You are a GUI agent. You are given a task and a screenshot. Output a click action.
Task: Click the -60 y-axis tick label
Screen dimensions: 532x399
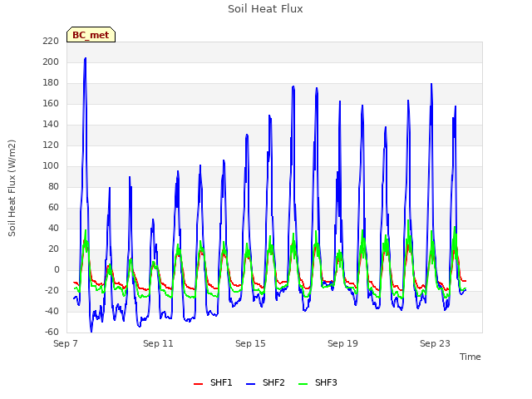52,332
